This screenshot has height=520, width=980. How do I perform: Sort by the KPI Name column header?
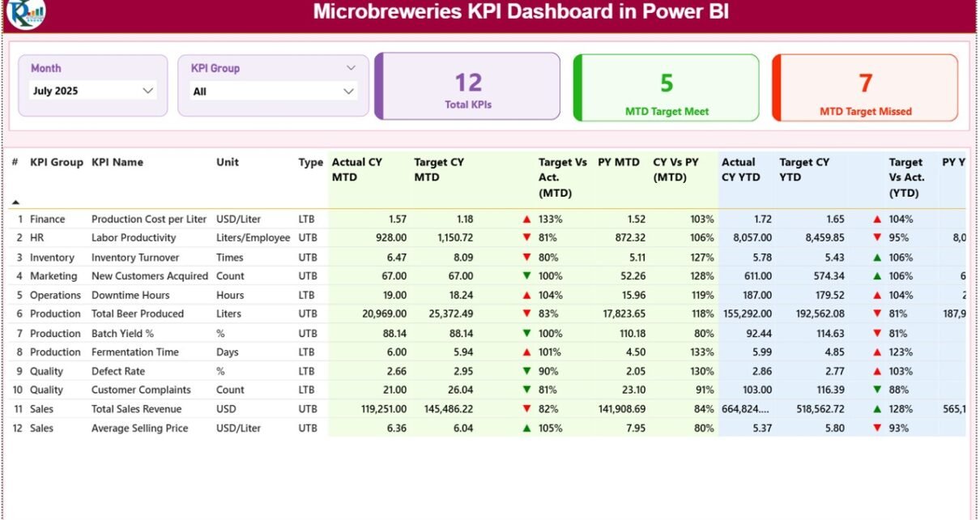pyautogui.click(x=117, y=162)
